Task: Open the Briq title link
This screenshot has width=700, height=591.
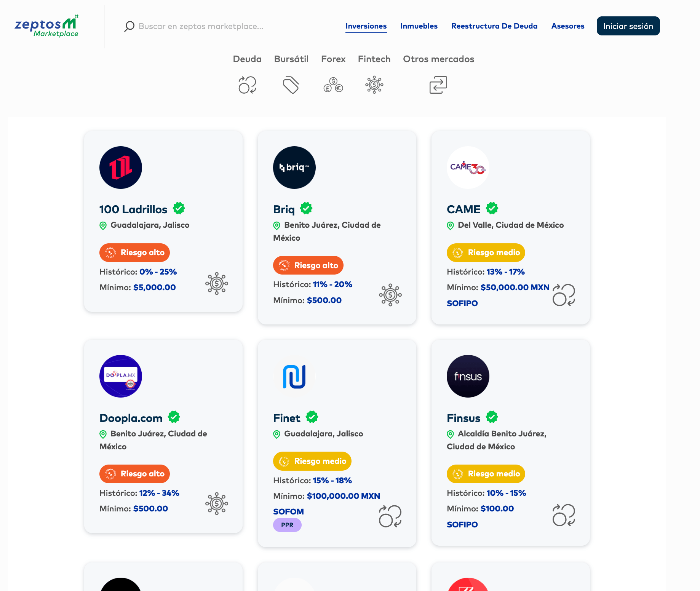Action: [x=284, y=209]
